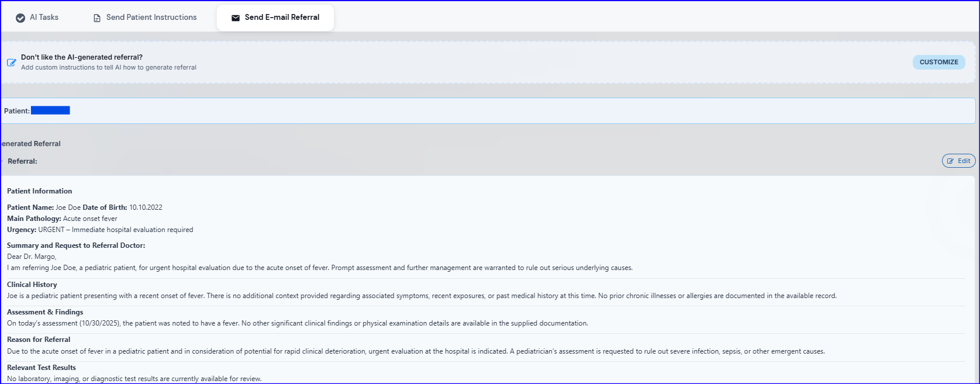The height and width of the screenshot is (384, 980).
Task: Click Summary and Request to Referral Doctor heading
Action: 76,245
